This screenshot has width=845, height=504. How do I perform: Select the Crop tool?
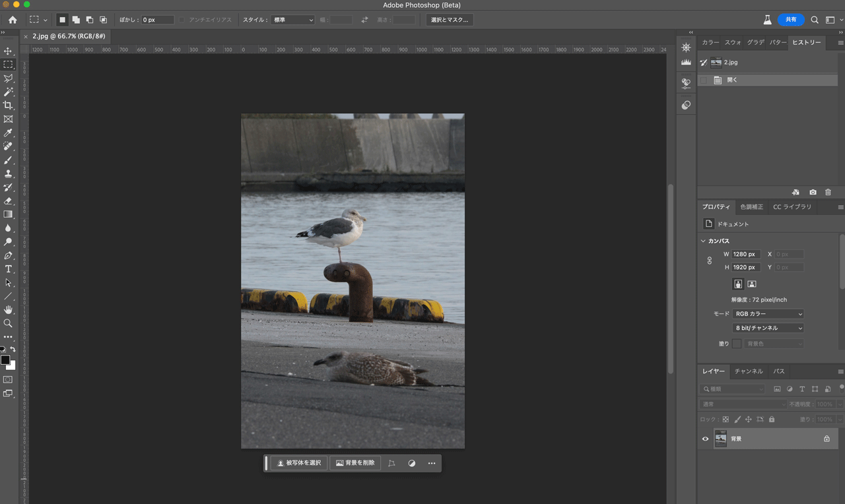(x=8, y=106)
